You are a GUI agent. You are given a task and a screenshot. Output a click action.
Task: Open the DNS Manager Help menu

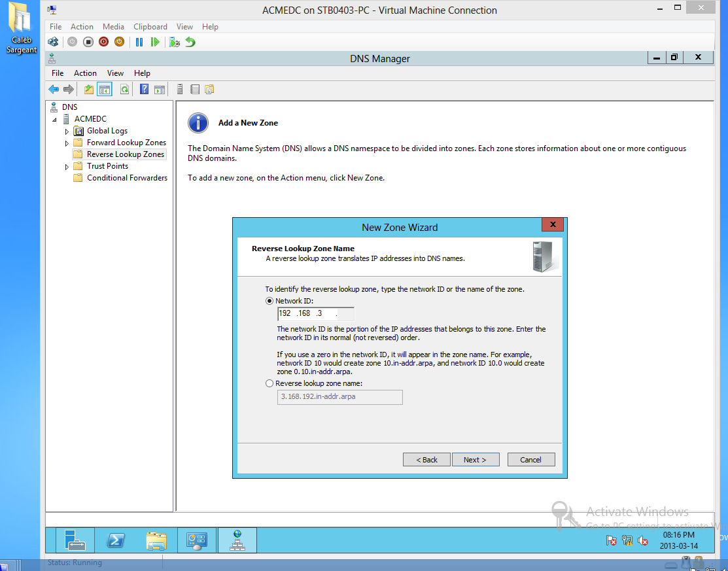coord(142,73)
